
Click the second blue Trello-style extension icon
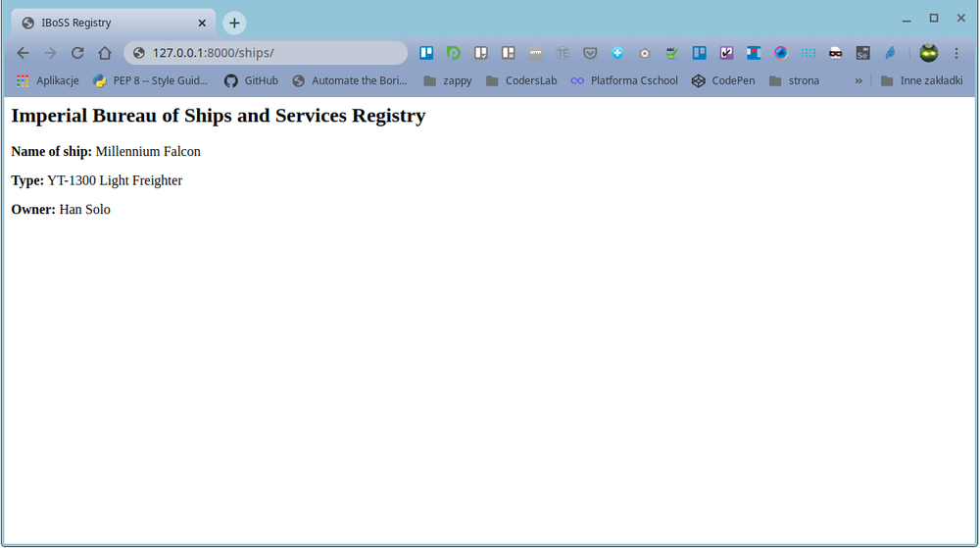pyautogui.click(x=699, y=53)
